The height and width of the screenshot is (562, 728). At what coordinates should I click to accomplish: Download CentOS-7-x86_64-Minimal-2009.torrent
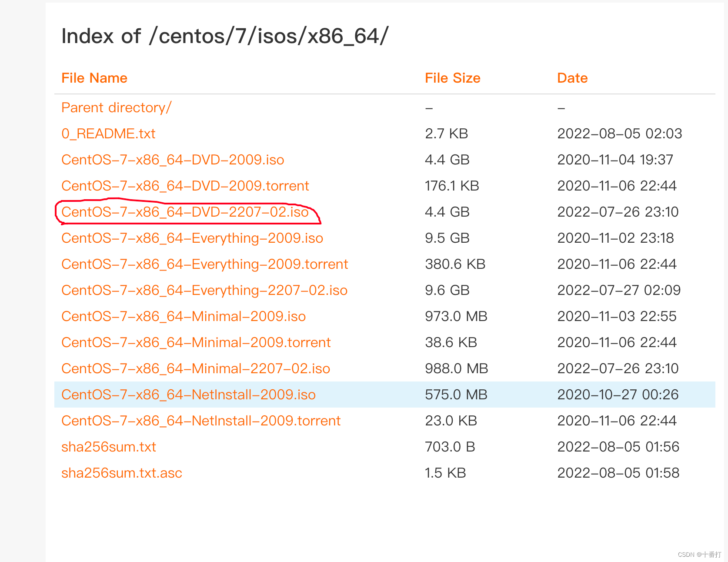coord(196,342)
